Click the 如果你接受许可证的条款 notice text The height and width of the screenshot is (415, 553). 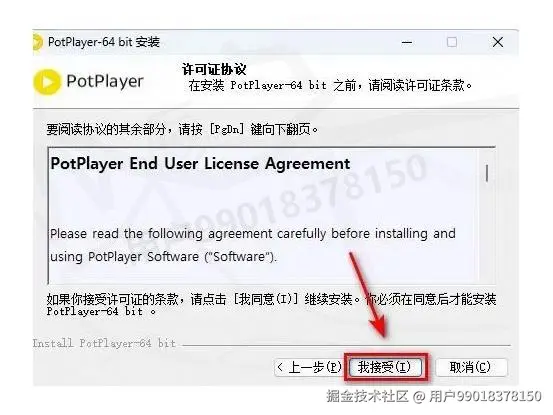click(271, 305)
